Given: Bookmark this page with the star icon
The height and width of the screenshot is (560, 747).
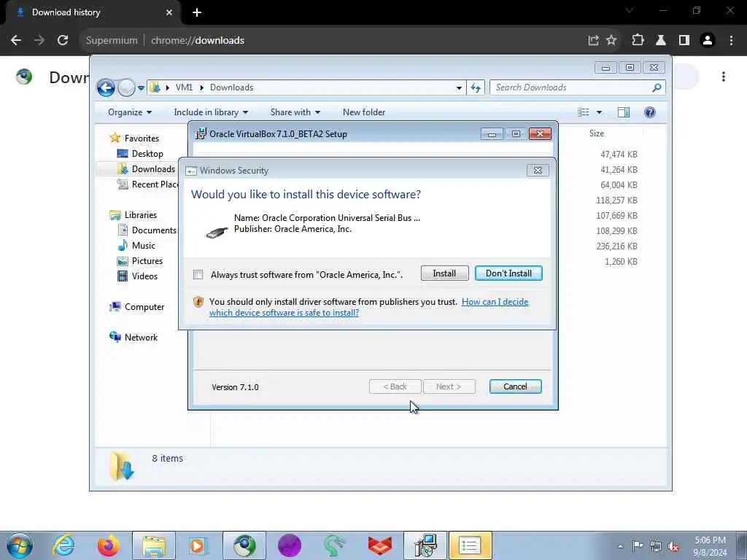Looking at the screenshot, I should [611, 41].
